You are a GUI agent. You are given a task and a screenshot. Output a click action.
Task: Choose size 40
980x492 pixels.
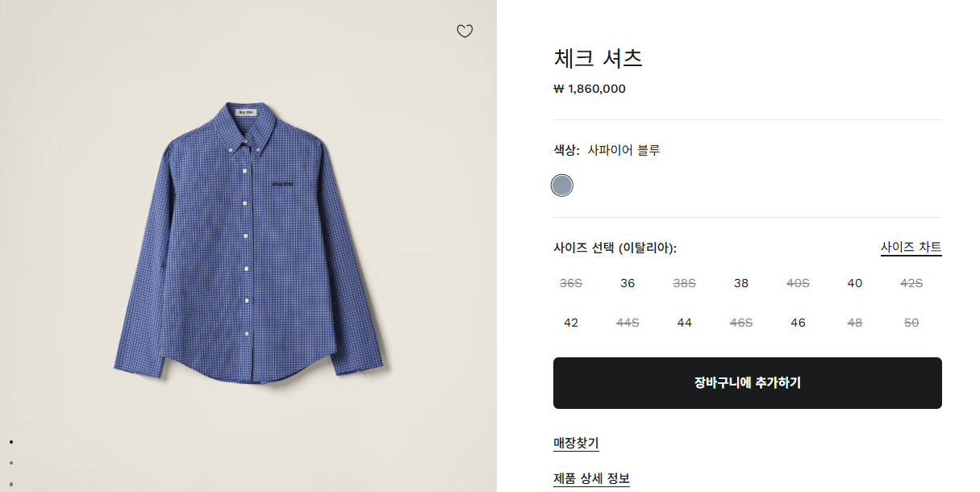(855, 283)
